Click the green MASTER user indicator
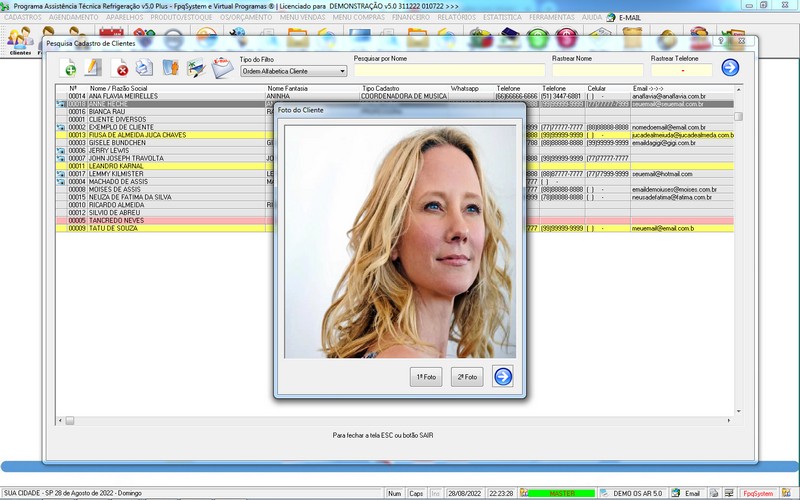 tap(561, 493)
